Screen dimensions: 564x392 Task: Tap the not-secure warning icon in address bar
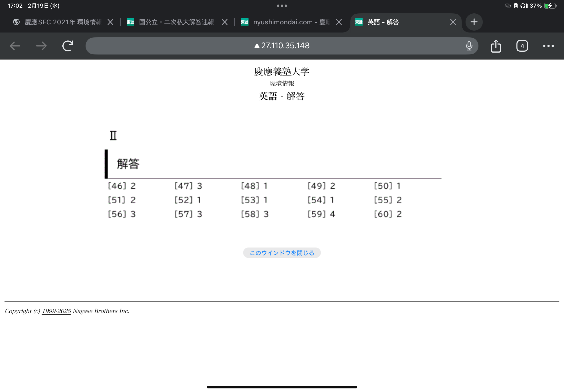257,46
